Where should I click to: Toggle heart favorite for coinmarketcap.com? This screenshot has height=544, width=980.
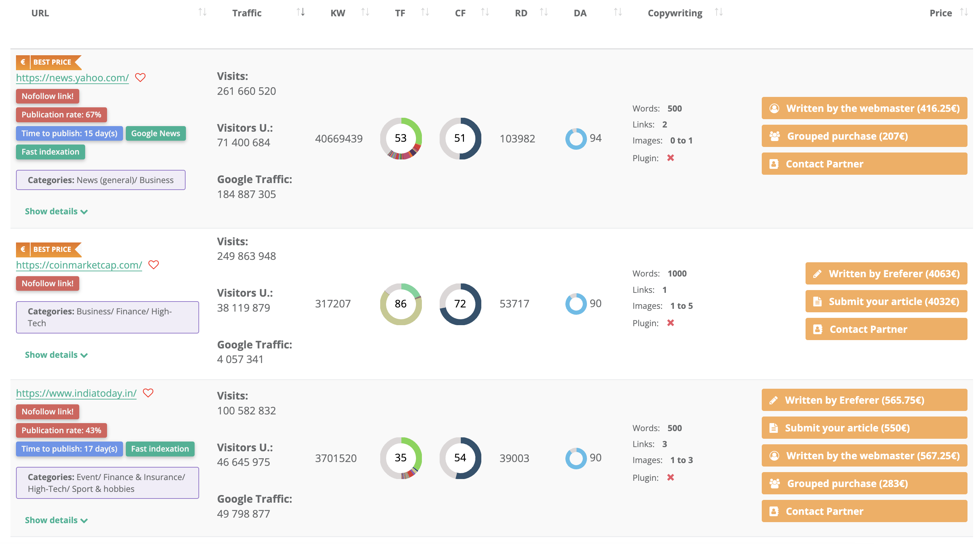tap(153, 265)
